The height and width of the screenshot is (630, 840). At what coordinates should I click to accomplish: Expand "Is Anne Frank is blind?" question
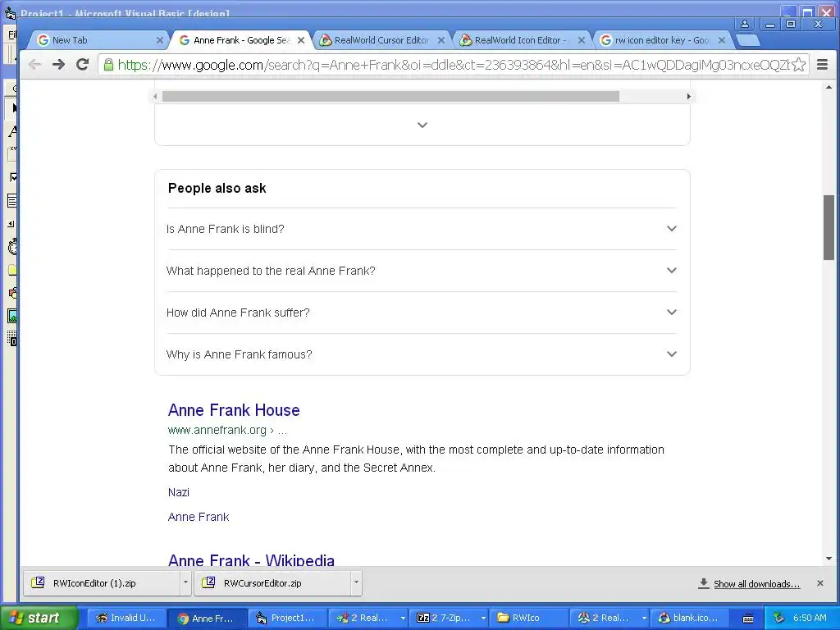pyautogui.click(x=422, y=229)
